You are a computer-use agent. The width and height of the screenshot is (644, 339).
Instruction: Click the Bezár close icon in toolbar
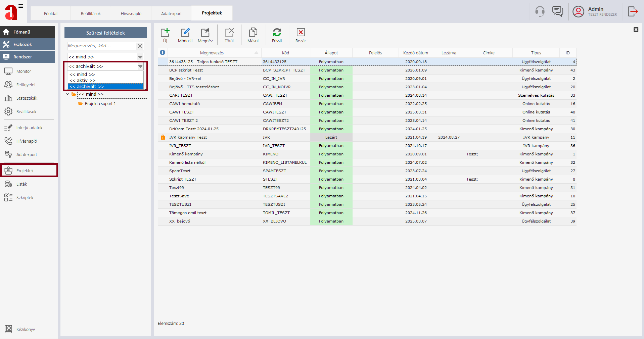[301, 33]
